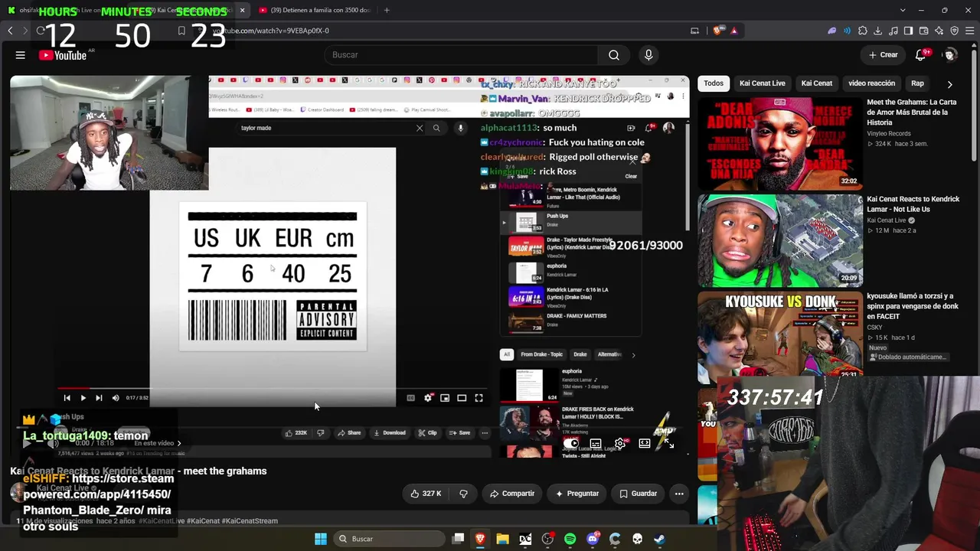Viewport: 980px width, 551px height.
Task: Open Task View on the taskbar
Action: (458, 539)
